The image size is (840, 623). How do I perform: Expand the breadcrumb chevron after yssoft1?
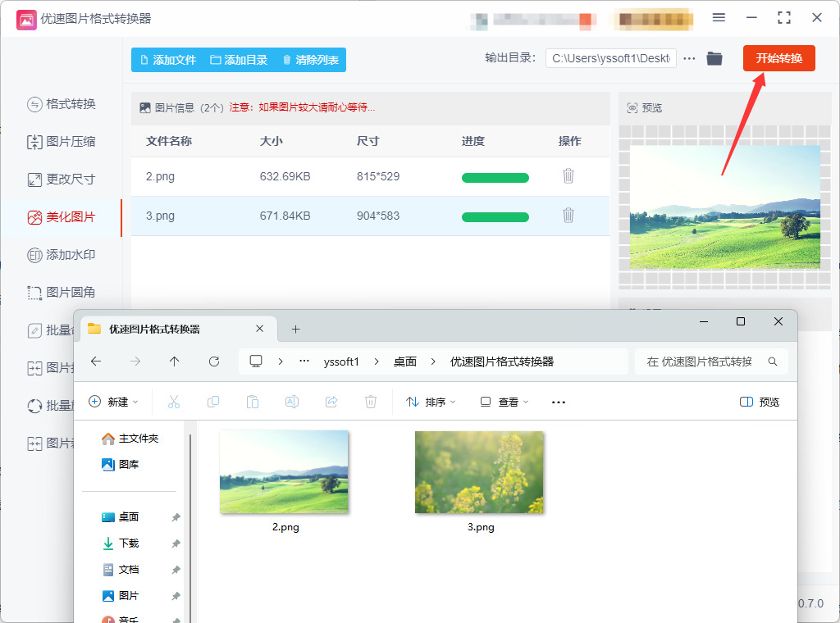(377, 362)
